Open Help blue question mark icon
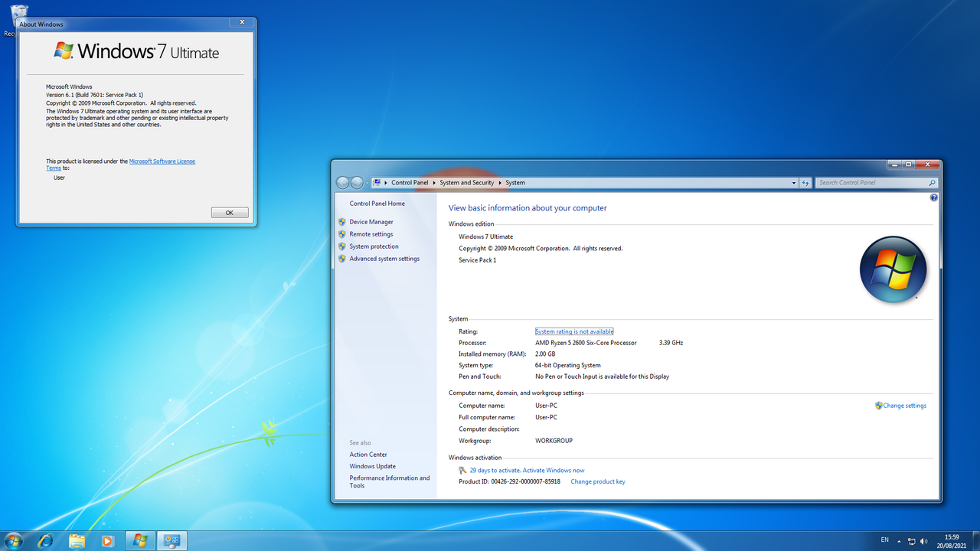Screen dimensions: 980x551 pos(934,197)
